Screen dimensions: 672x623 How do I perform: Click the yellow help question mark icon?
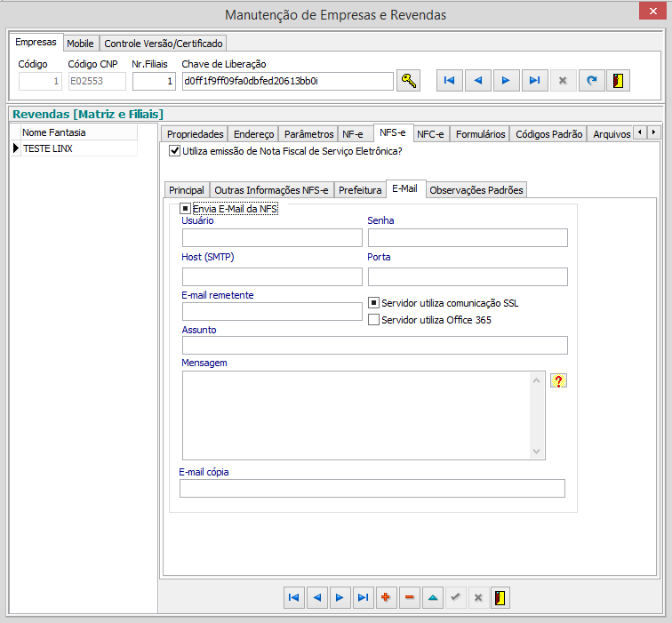click(558, 381)
